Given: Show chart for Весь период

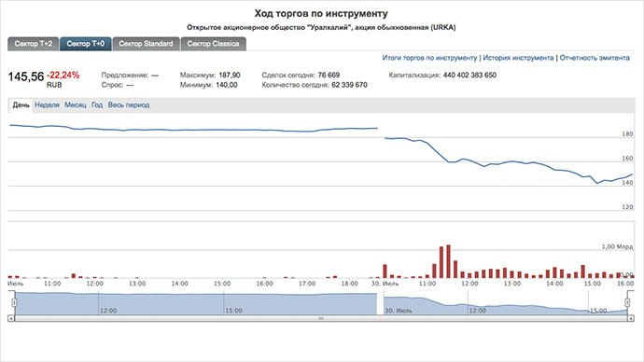Looking at the screenshot, I should pos(129,105).
